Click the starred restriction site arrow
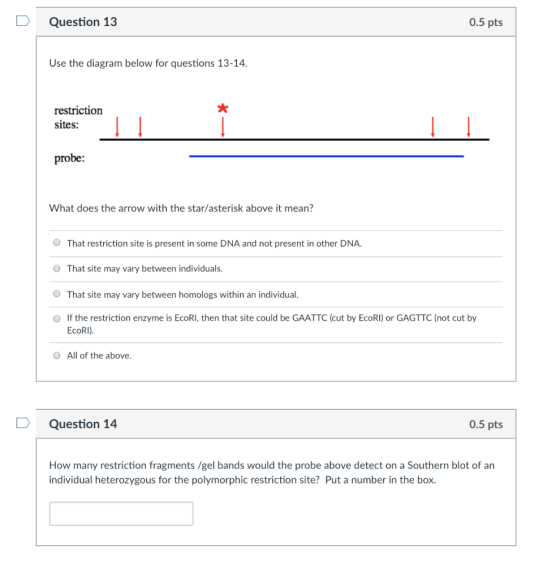This screenshot has width=560, height=579. [223, 127]
